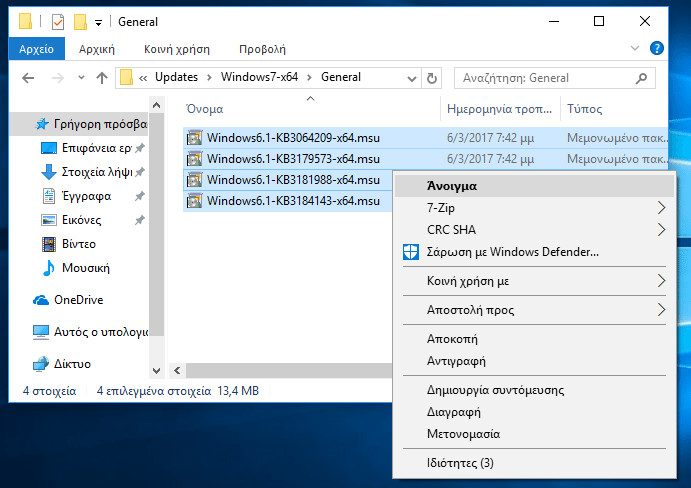The image size is (691, 488).
Task: Select file Windows6.1-KB3179573-x64.msu
Action: click(293, 159)
